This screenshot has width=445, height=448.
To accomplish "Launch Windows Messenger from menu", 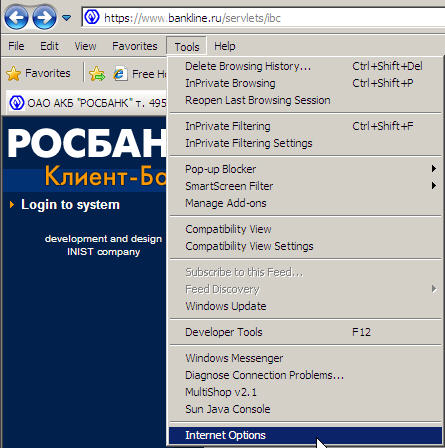I will click(x=305, y=358).
